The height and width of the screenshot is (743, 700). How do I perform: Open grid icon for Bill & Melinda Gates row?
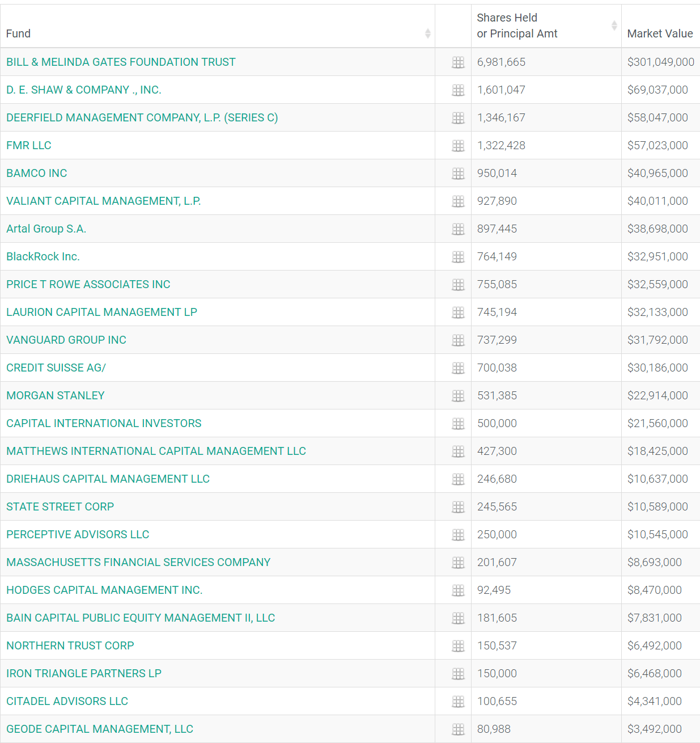pyautogui.click(x=458, y=62)
